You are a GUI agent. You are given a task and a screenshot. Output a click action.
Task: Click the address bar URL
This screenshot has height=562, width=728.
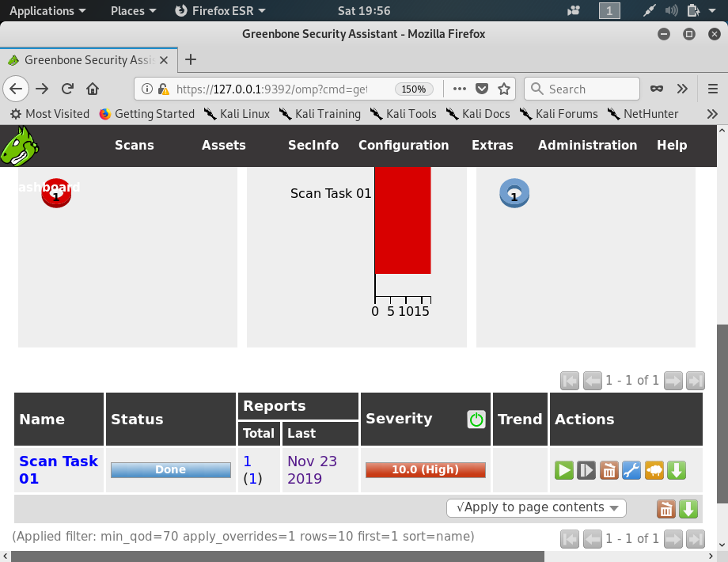coord(271,89)
